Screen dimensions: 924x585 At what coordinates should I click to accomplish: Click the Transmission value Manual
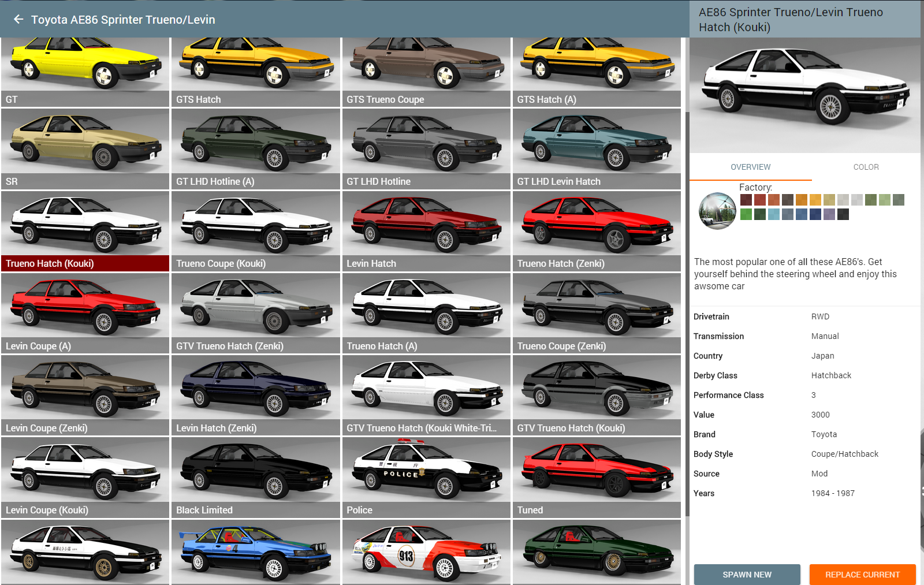click(825, 336)
